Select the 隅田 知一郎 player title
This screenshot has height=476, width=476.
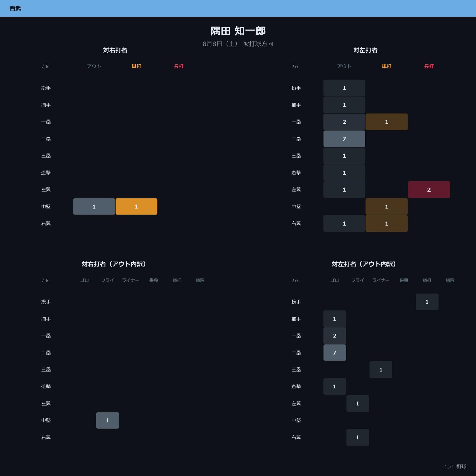click(238, 31)
